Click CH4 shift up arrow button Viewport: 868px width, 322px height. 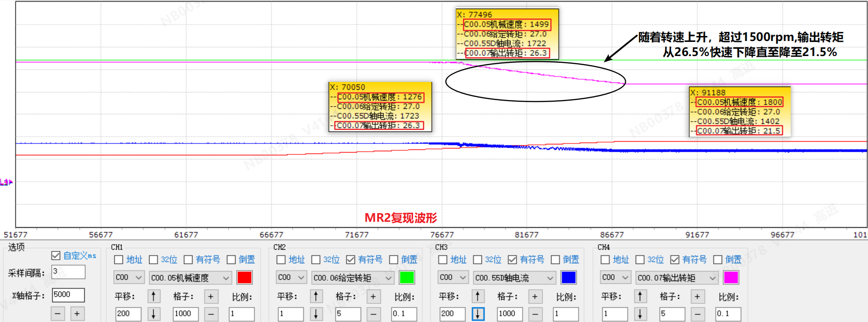640,296
